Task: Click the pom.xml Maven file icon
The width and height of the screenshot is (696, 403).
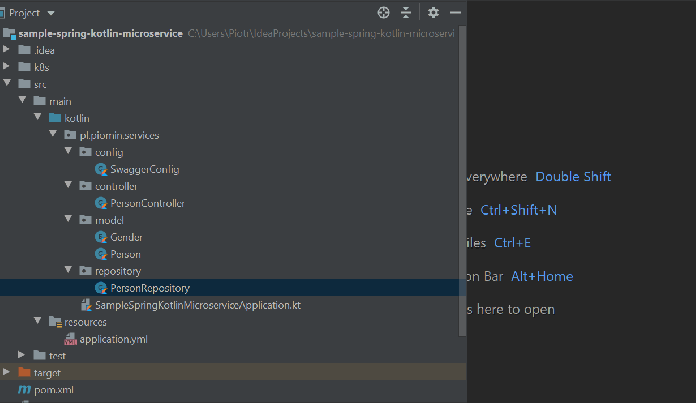Action: click(x=24, y=389)
